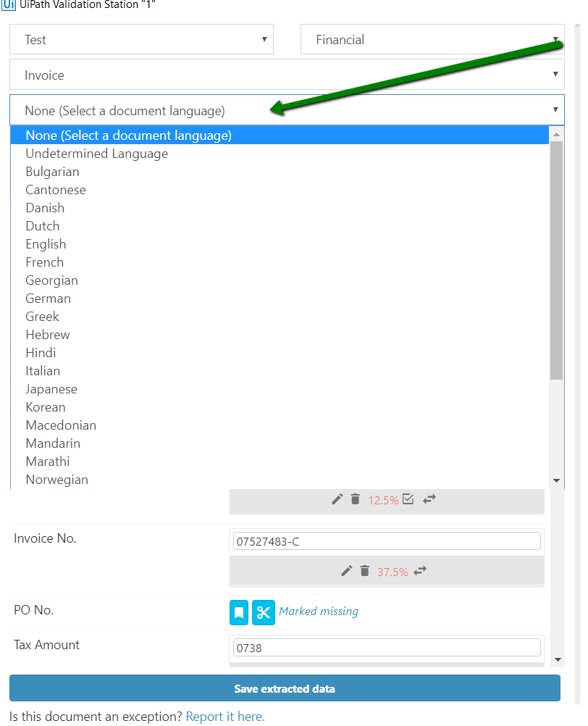
Task: Choose Italian from the list
Action: [280, 370]
